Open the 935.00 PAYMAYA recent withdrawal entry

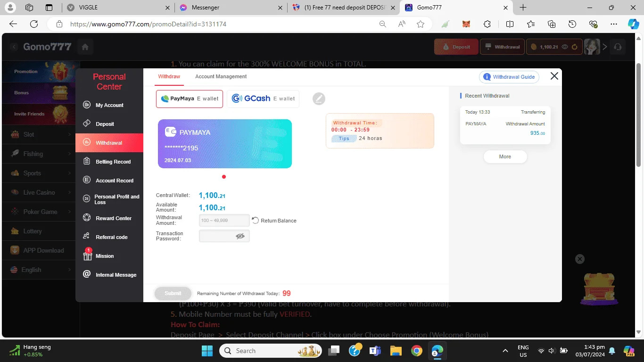click(505, 125)
